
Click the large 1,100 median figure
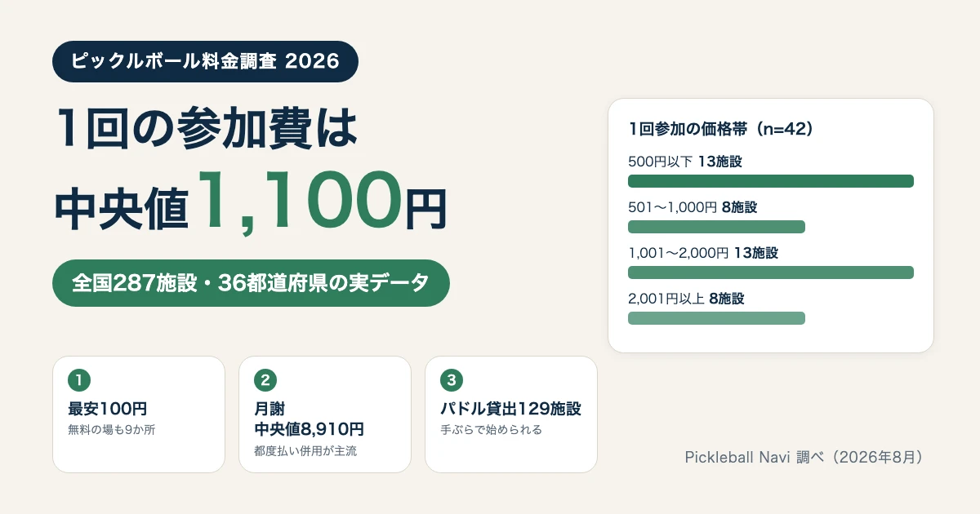[299, 201]
